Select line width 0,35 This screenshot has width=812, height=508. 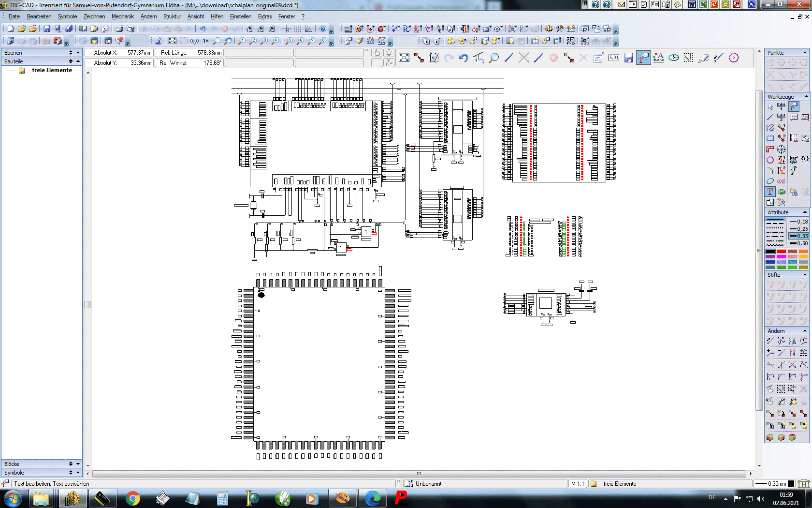[x=798, y=236]
